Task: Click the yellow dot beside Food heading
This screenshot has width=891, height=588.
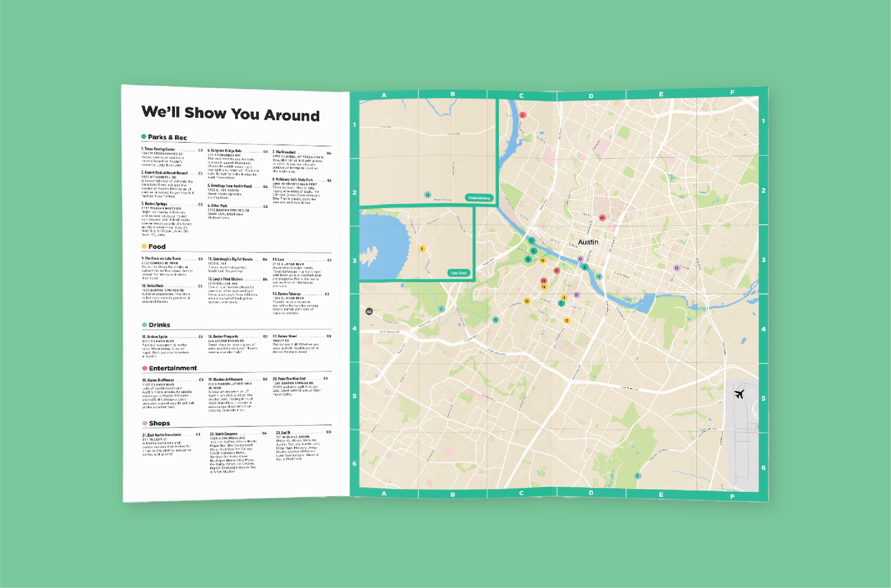Action: click(144, 246)
